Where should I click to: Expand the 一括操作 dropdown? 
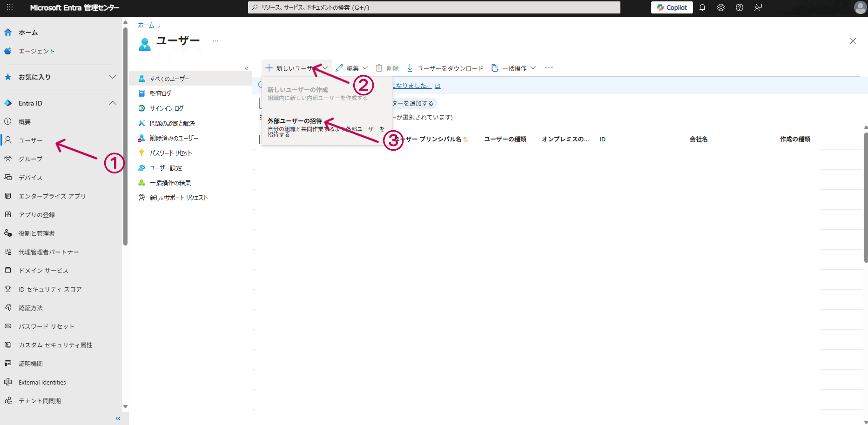516,68
